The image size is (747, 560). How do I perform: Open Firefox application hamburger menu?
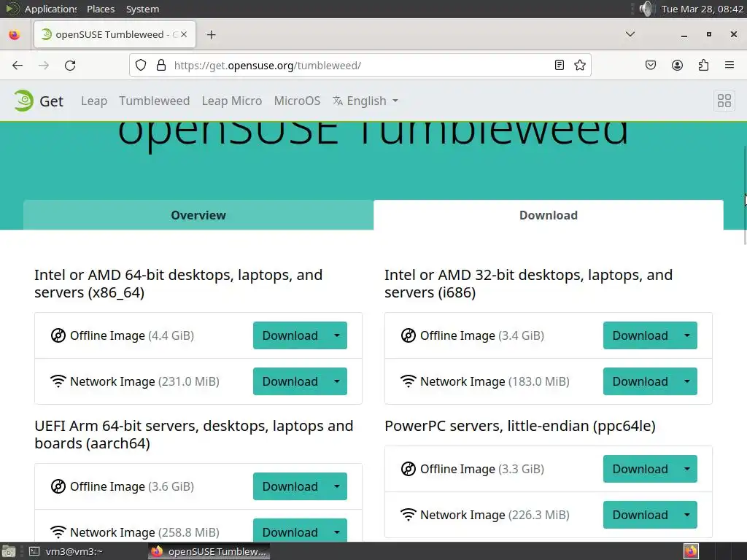click(729, 65)
